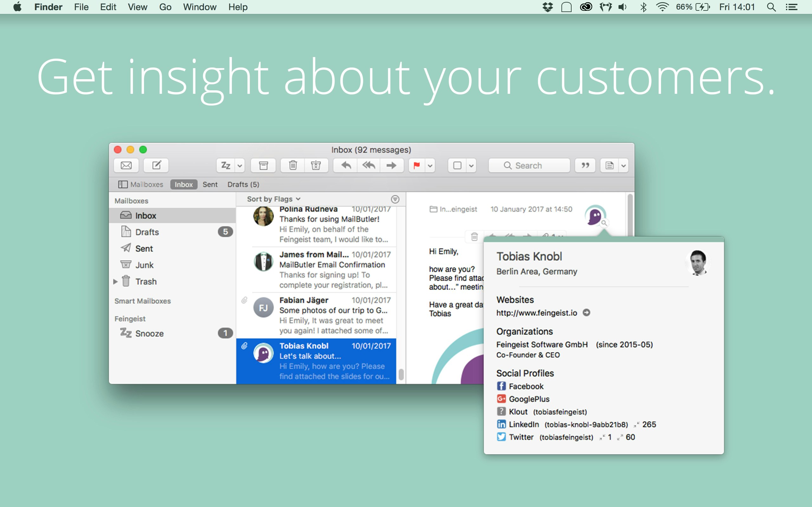
Task: Toggle the message list filter icon
Action: click(395, 199)
